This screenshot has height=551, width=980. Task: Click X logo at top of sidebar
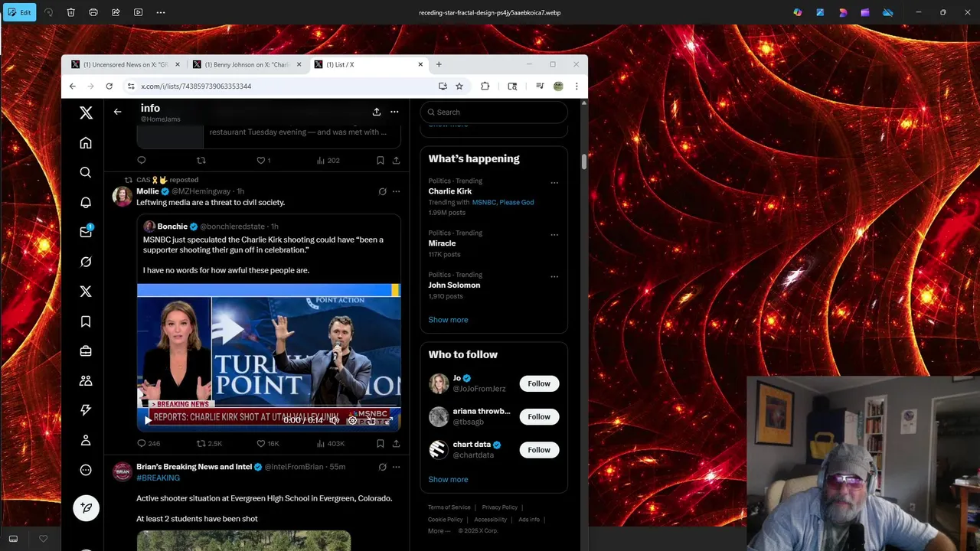[86, 112]
